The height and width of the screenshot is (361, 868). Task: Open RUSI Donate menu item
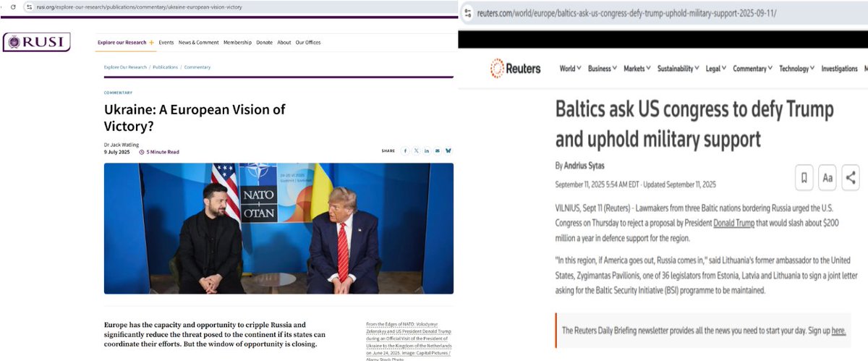pos(264,43)
